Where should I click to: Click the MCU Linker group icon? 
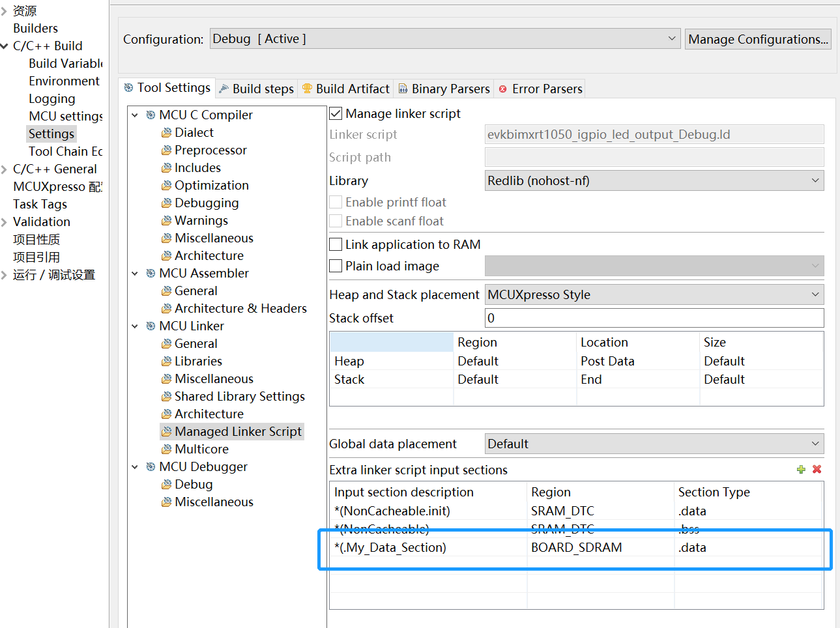tap(151, 326)
